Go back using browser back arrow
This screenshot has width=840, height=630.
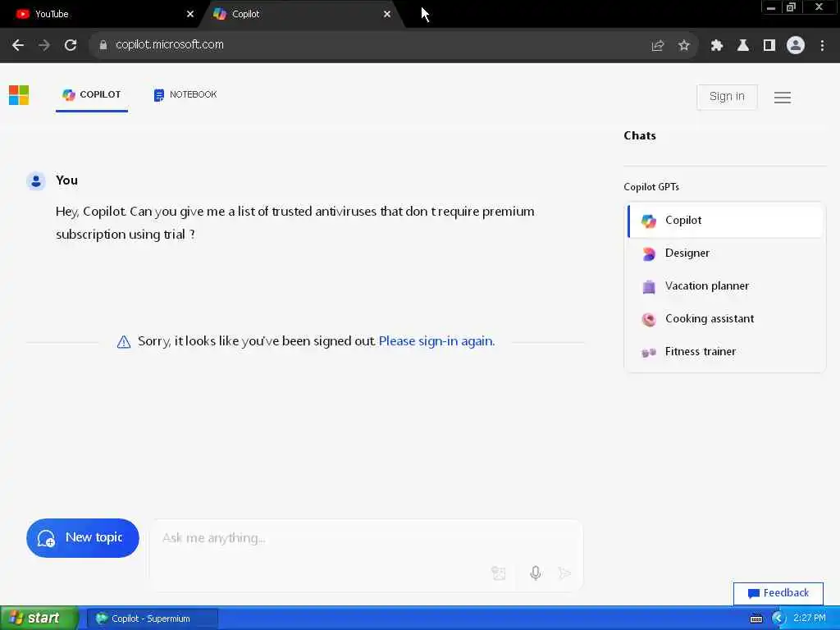click(18, 45)
